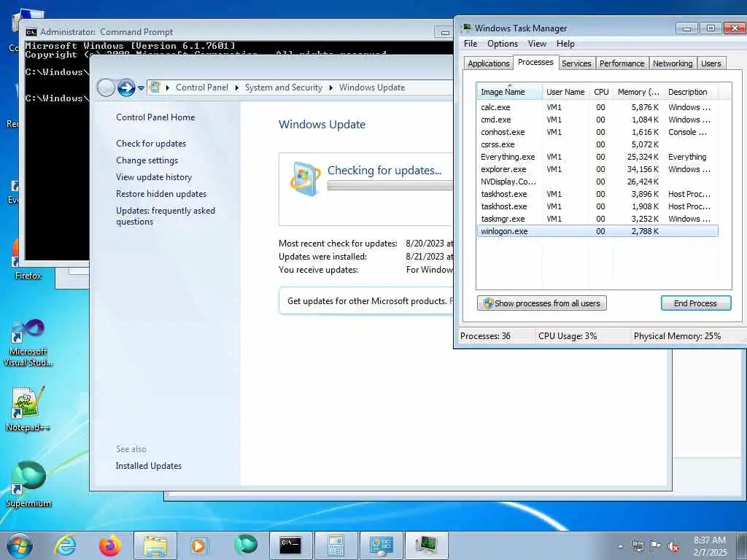Click forward navigation arrow in Control Panel

point(126,87)
